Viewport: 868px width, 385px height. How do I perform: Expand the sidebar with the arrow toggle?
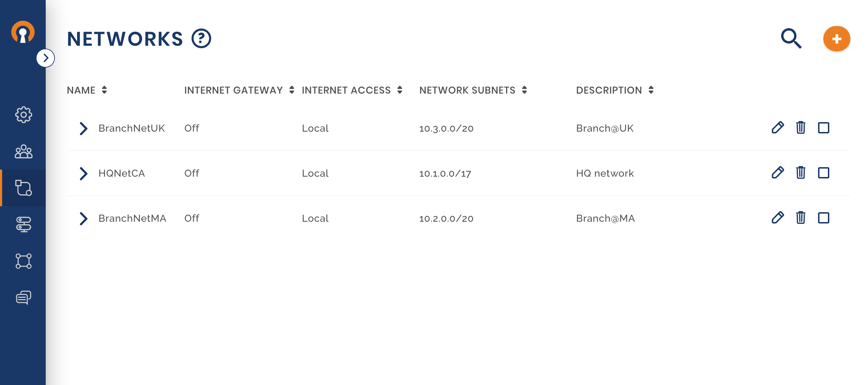pos(46,58)
